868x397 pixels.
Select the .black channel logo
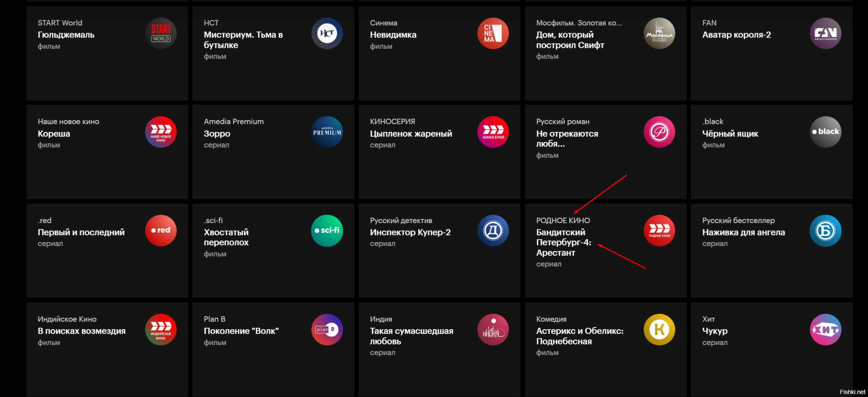826,132
